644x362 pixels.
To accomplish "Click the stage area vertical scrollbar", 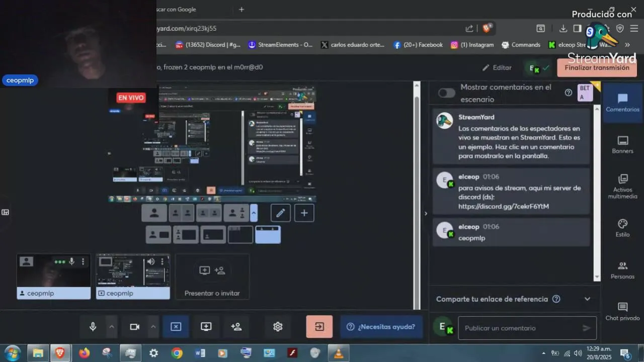I will pos(417,196).
